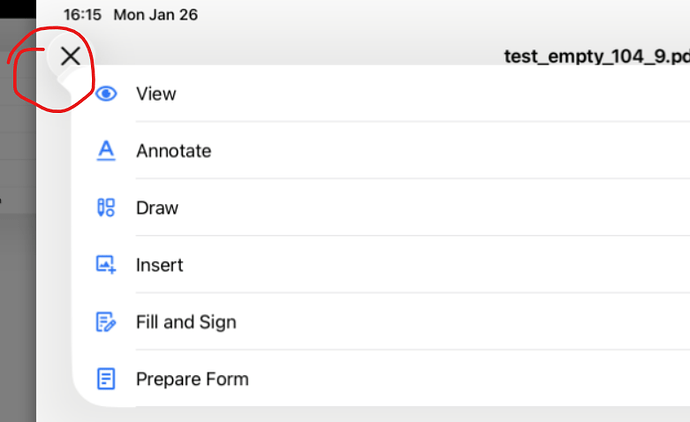690x422 pixels.
Task: Click the shapes icon beside Draw
Action: (x=106, y=208)
